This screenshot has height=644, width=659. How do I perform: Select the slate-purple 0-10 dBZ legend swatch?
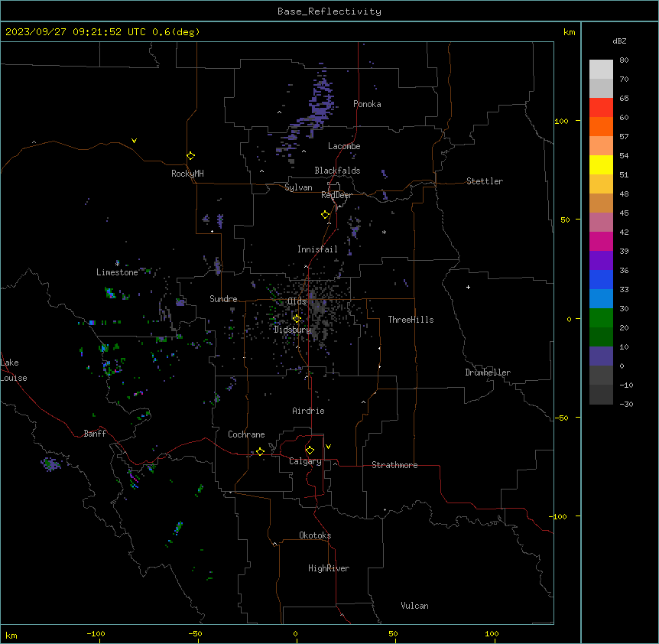click(x=601, y=356)
